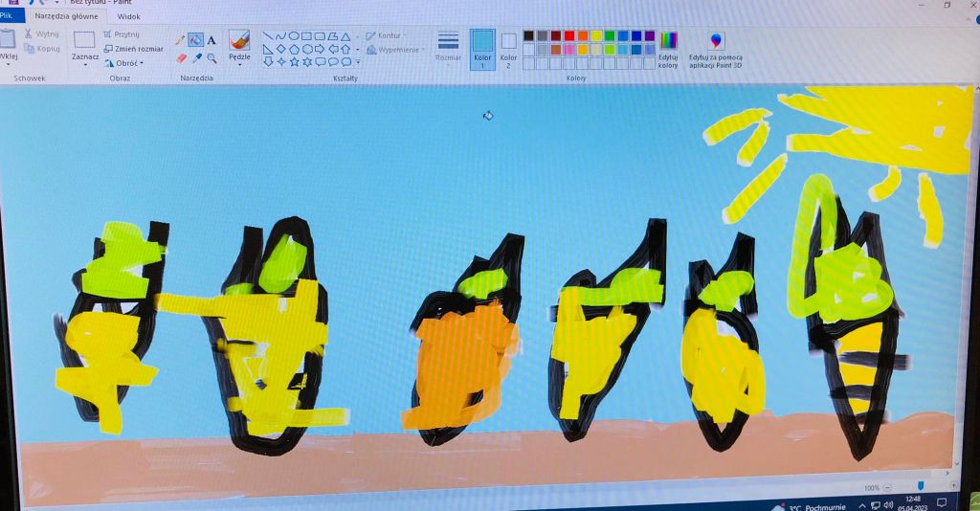
Task: Choose the curve shape
Action: (x=280, y=36)
